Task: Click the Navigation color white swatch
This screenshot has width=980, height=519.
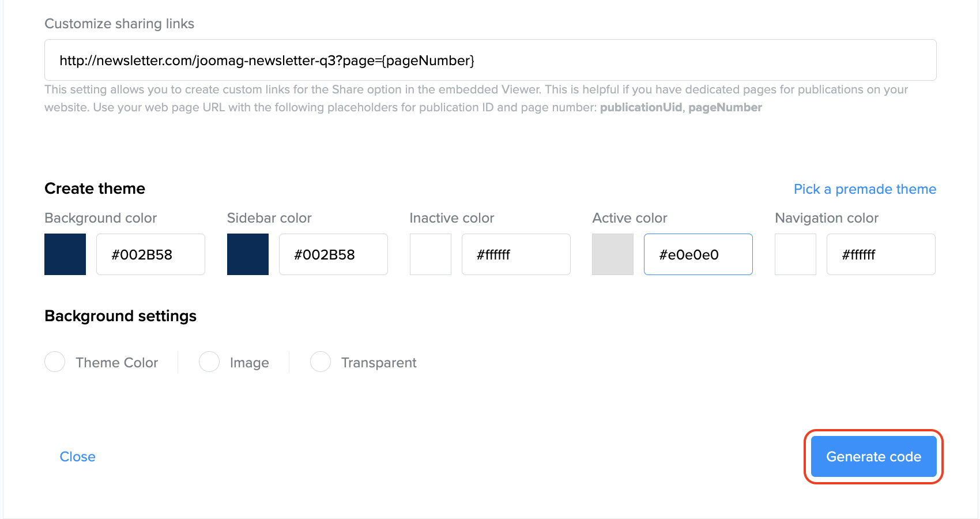Action: tap(796, 254)
